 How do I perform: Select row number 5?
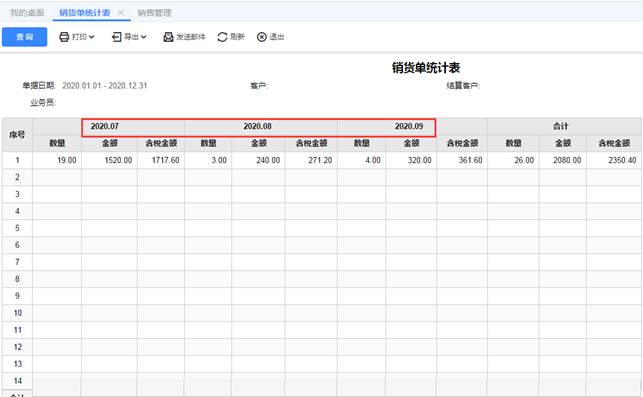tap(17, 228)
